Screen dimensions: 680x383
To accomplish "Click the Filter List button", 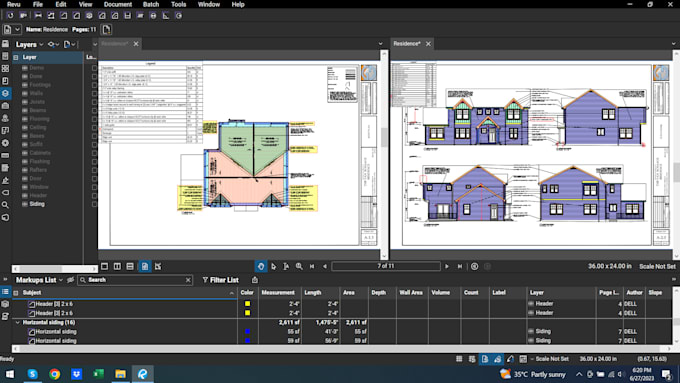I will pos(220,280).
